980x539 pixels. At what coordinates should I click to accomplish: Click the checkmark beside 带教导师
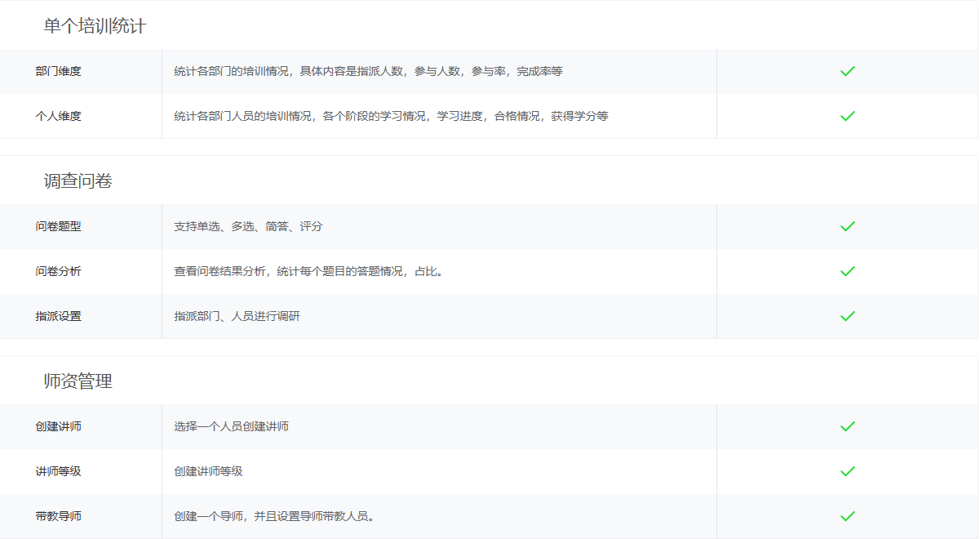[x=847, y=516]
